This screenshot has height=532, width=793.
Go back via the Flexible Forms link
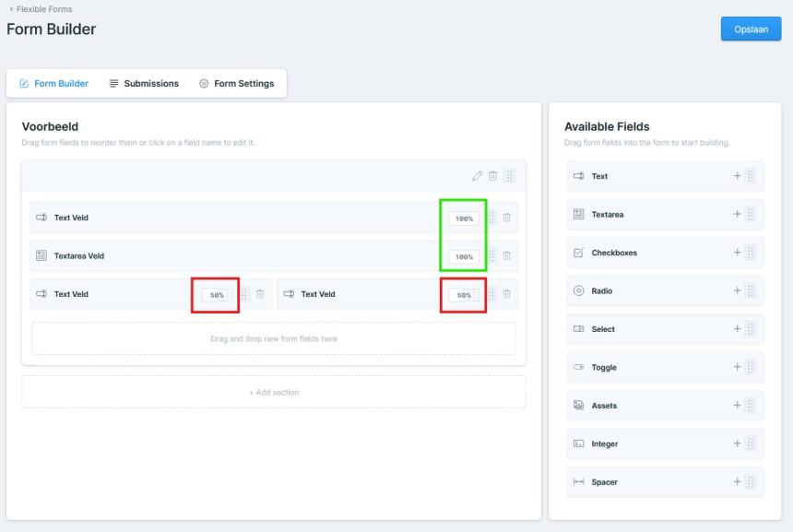[41, 9]
